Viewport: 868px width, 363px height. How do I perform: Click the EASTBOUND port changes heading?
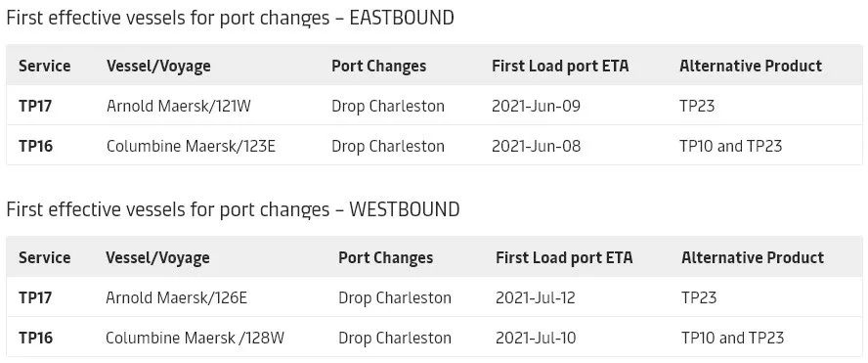[230, 19]
